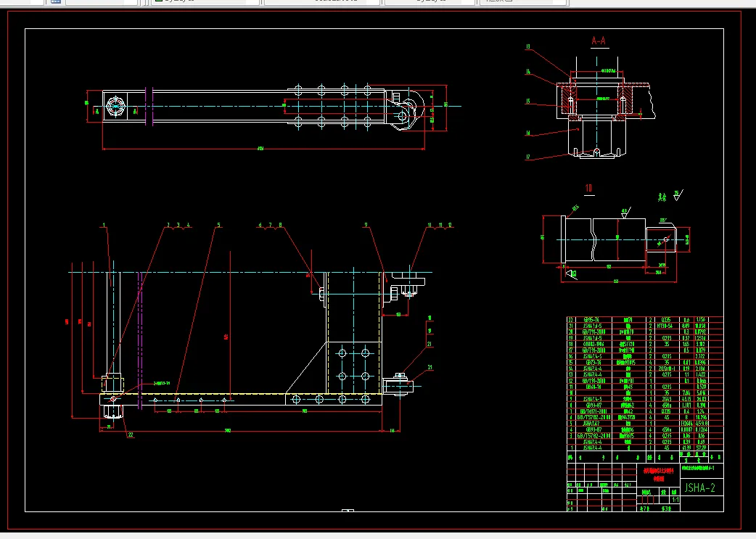Viewport: 756px width, 539px height.
Task: Select balloon number 9 above front view
Action: (366, 225)
